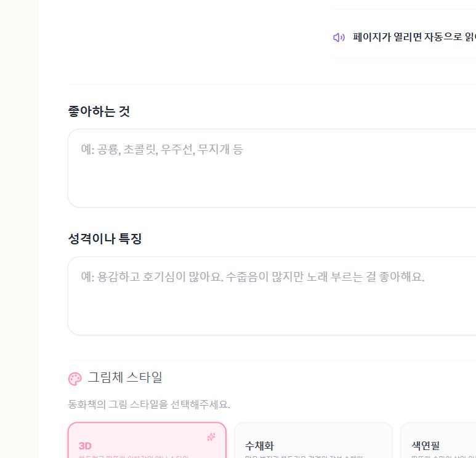Viewport: 476px width, 458px height.
Task: Click the 성격이나 특징 field label
Action: pos(105,239)
